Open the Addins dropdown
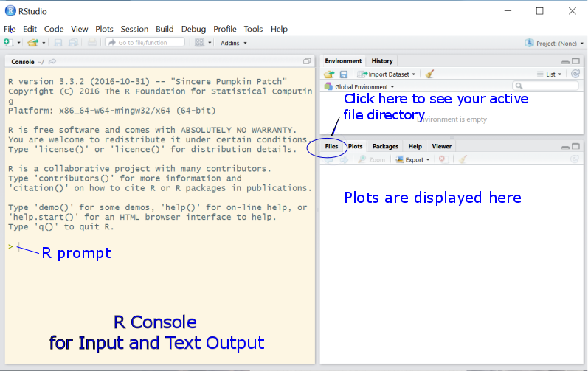The image size is (588, 371). point(234,43)
